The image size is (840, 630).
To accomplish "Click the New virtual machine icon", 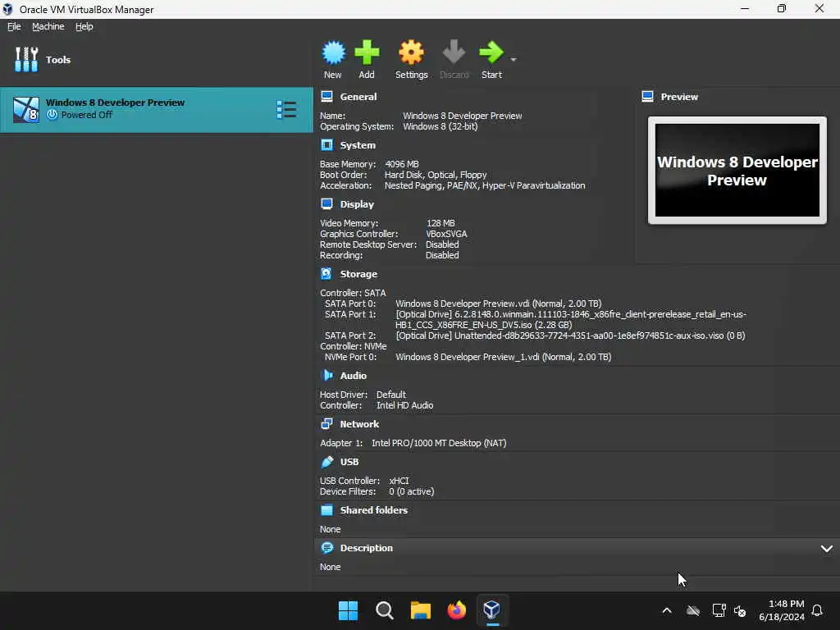I will coord(333,52).
